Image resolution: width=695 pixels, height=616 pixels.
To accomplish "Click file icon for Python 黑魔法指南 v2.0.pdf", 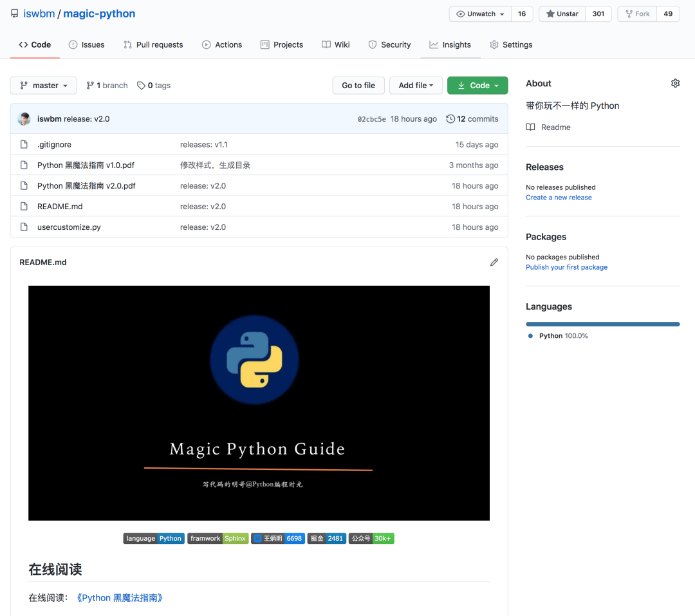I will click(24, 186).
